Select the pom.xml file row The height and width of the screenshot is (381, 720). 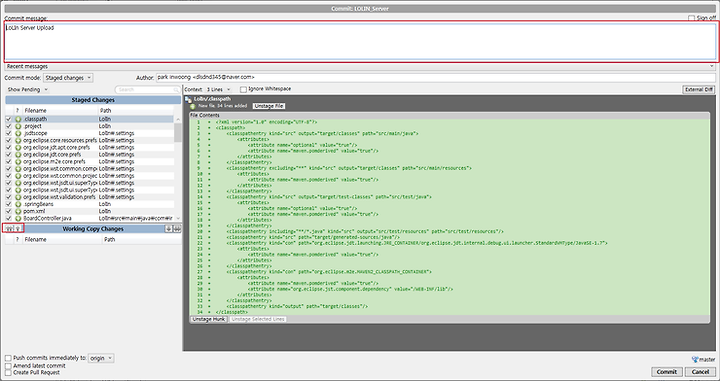pyautogui.click(x=90, y=211)
